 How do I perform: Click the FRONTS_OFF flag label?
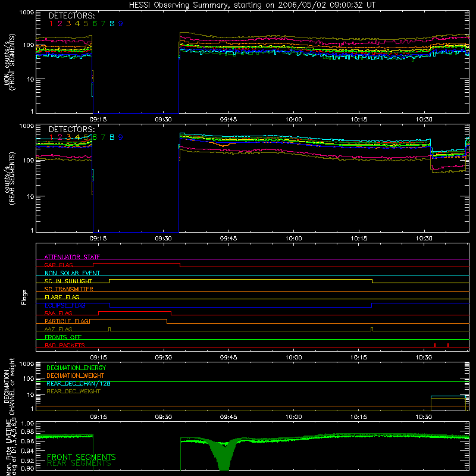[63, 337]
